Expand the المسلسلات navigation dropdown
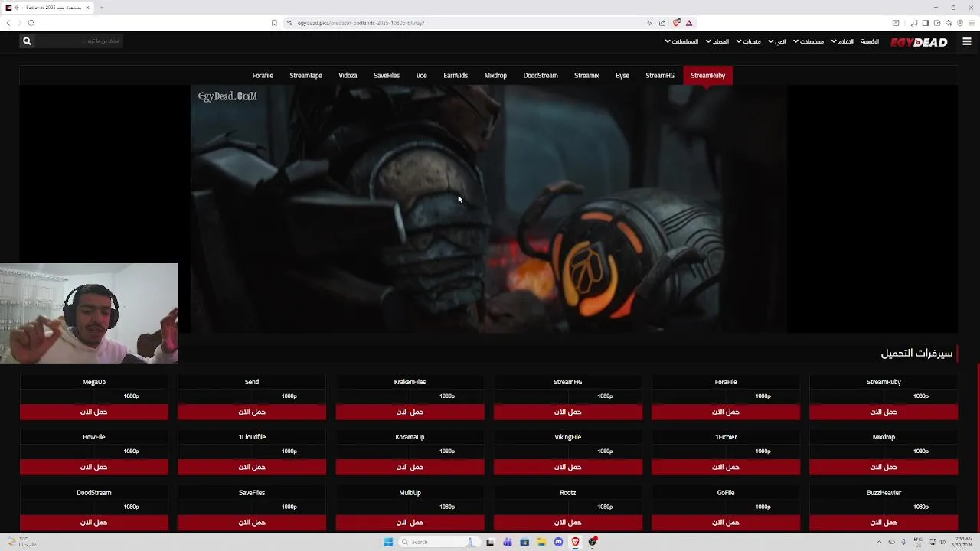980x551 pixels. pyautogui.click(x=681, y=41)
